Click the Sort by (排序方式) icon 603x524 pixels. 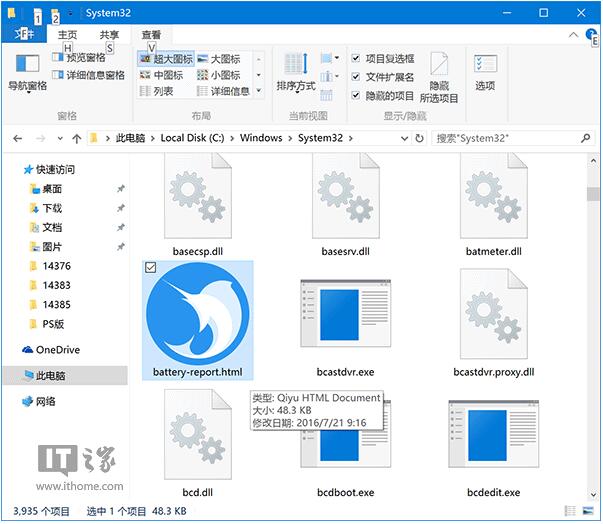[295, 72]
